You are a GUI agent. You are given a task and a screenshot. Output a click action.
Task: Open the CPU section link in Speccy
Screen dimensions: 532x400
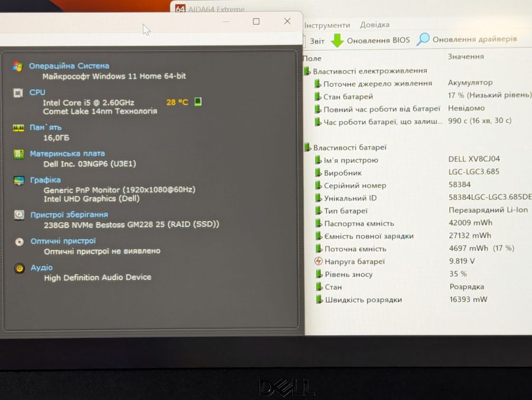click(x=37, y=92)
